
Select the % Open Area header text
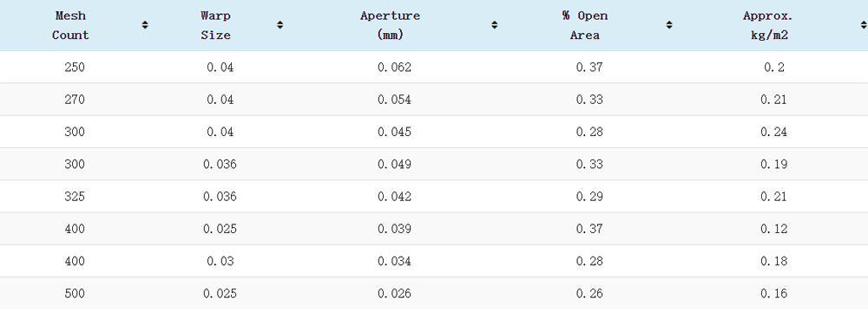click(585, 25)
